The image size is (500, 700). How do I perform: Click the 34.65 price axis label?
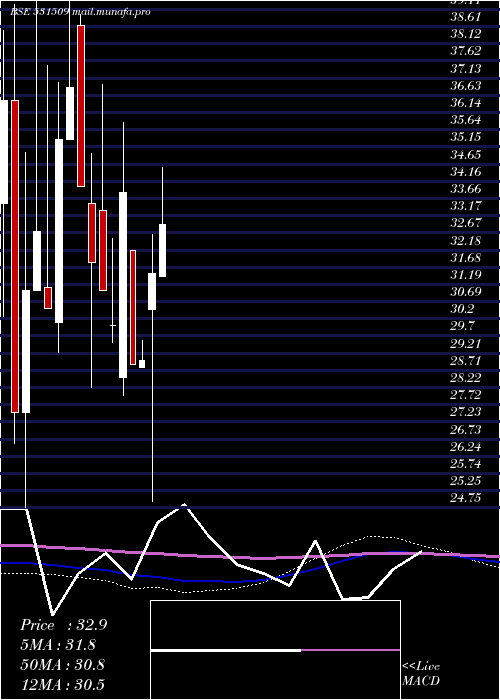[466, 155]
